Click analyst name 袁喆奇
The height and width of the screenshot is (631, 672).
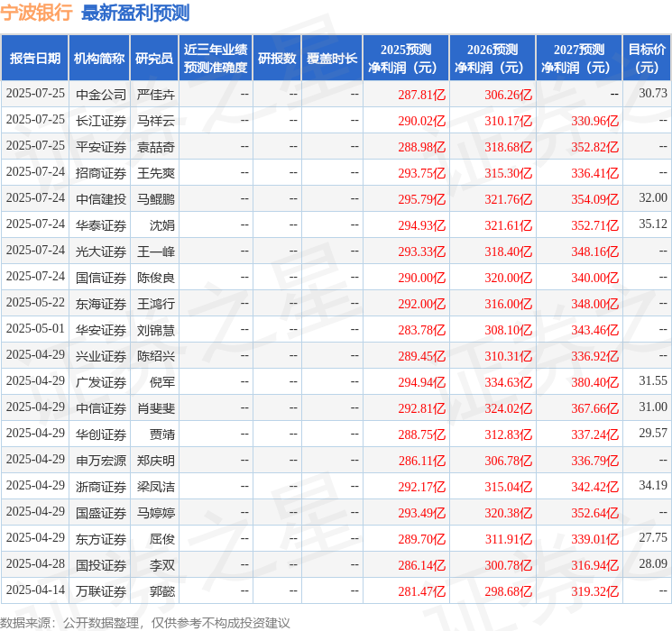(x=155, y=147)
